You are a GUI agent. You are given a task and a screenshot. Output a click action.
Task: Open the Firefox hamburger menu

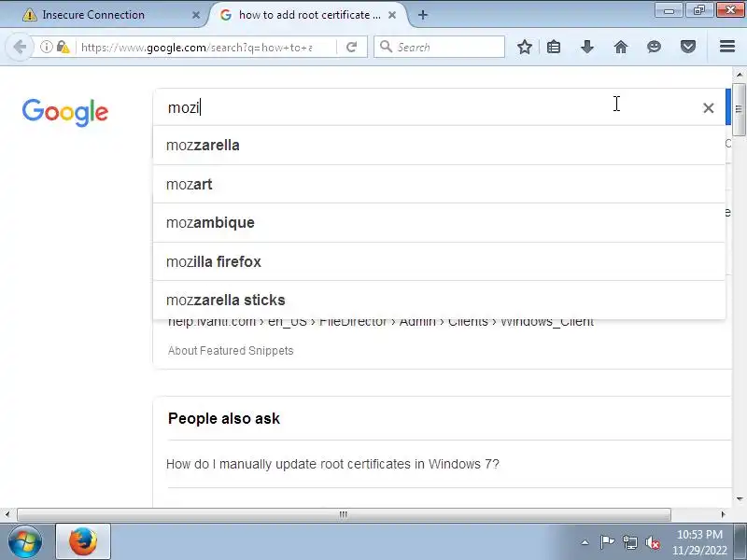(727, 47)
